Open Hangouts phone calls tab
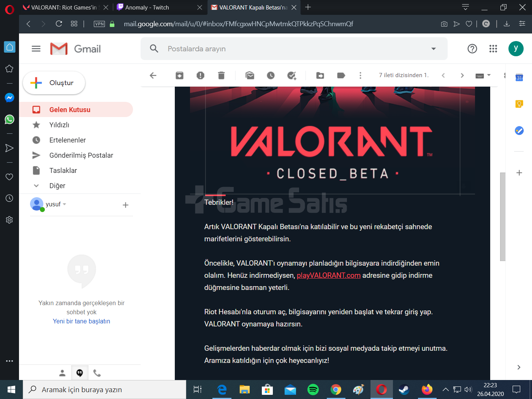Viewport: 532px width, 399px height. click(97, 373)
